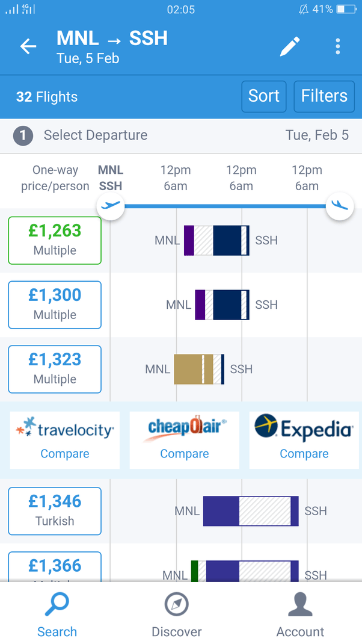The image size is (362, 644).
Task: Tap the Turkish flight timeline bar
Action: point(251,511)
